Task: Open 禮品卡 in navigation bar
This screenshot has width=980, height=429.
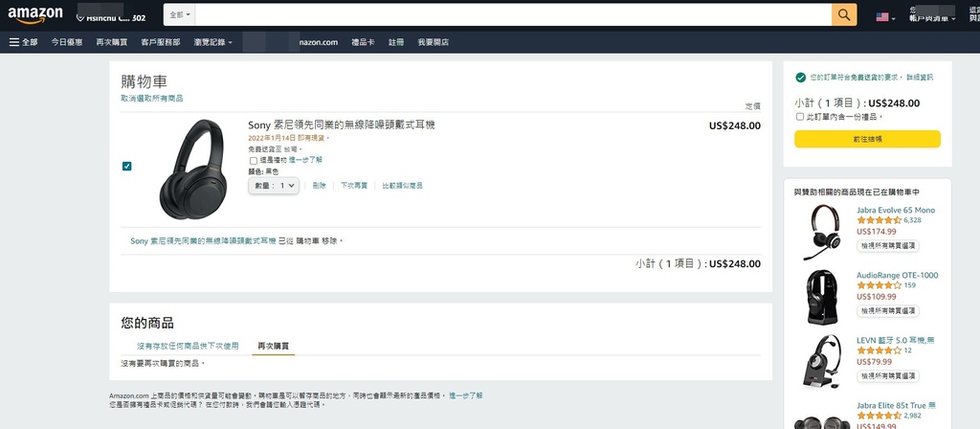Action: [363, 42]
